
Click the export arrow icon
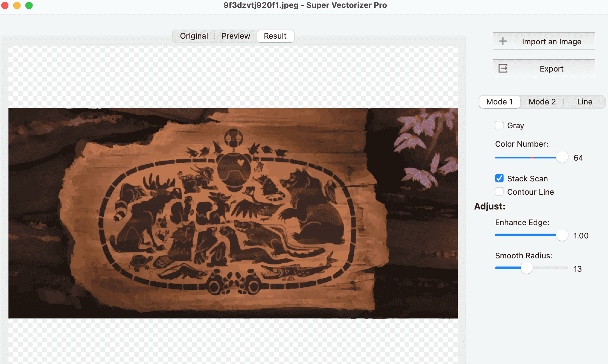(x=503, y=69)
